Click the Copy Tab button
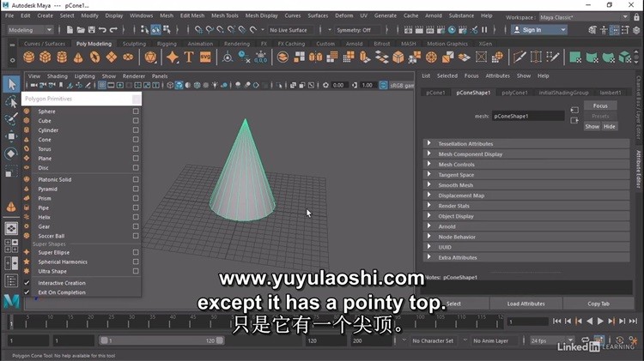 [x=598, y=304]
